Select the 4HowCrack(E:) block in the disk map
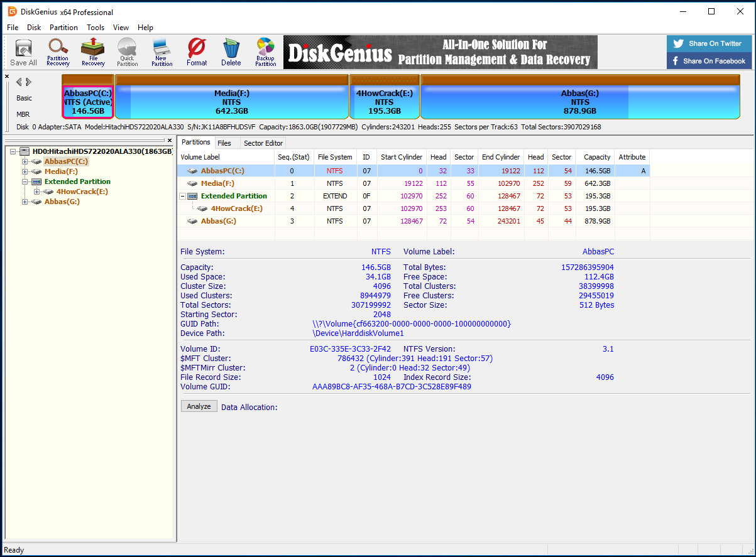The height and width of the screenshot is (557, 756). tap(385, 96)
